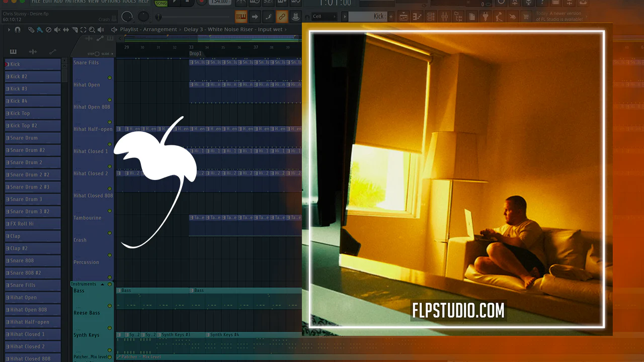This screenshot has height=362, width=644.
Task: Toggle the Crash track mute light
Action: (x=110, y=255)
